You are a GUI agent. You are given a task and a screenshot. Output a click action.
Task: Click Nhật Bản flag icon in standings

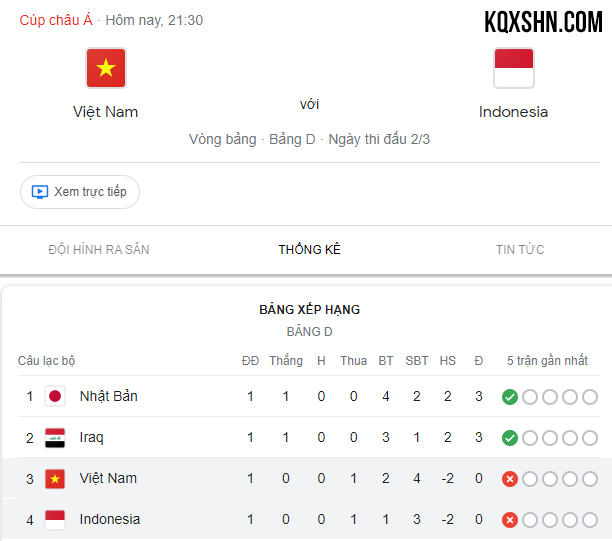pyautogui.click(x=55, y=396)
